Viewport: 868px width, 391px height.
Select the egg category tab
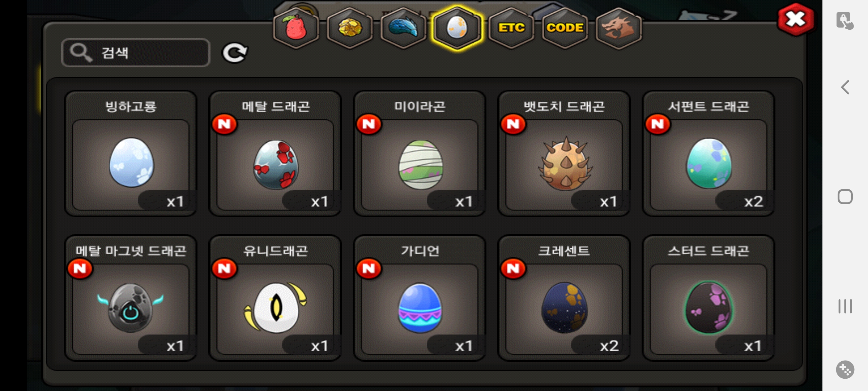tap(457, 28)
